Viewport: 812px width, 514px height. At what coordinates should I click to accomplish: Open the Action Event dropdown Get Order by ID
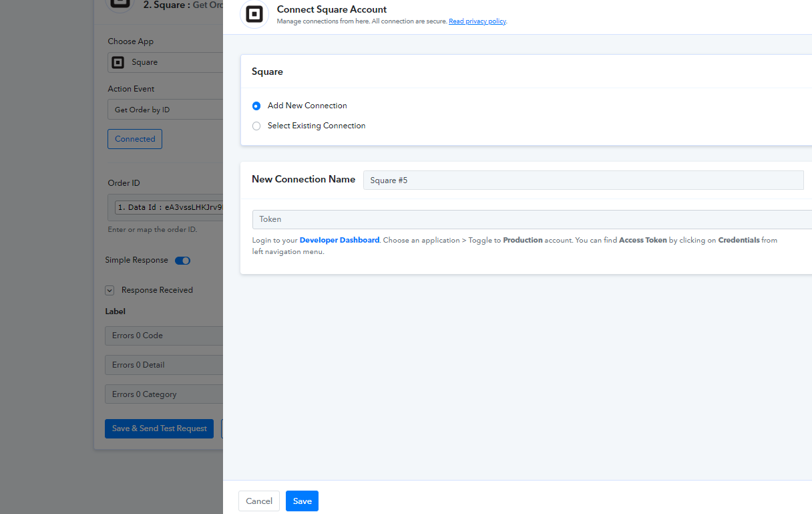tap(165, 110)
